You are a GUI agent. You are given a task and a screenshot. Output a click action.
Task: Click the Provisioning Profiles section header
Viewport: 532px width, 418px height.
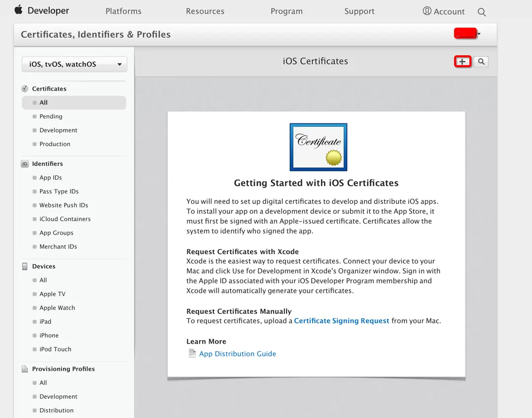(64, 369)
